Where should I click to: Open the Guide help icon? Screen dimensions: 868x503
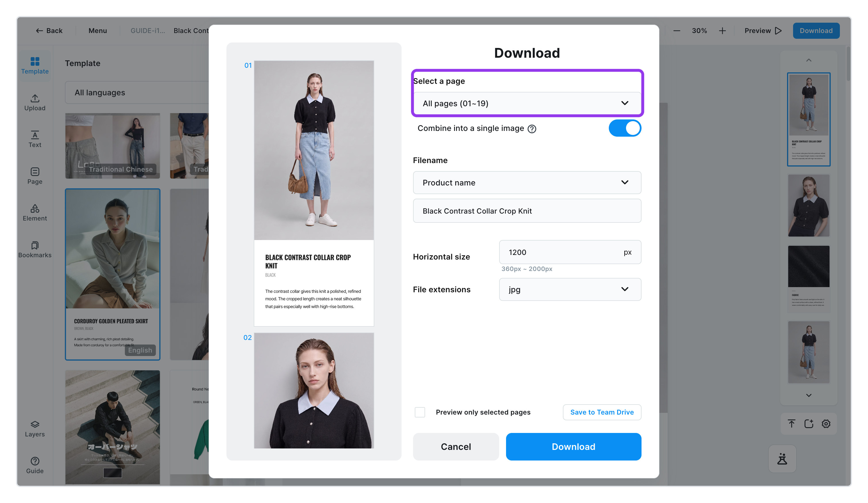[35, 465]
